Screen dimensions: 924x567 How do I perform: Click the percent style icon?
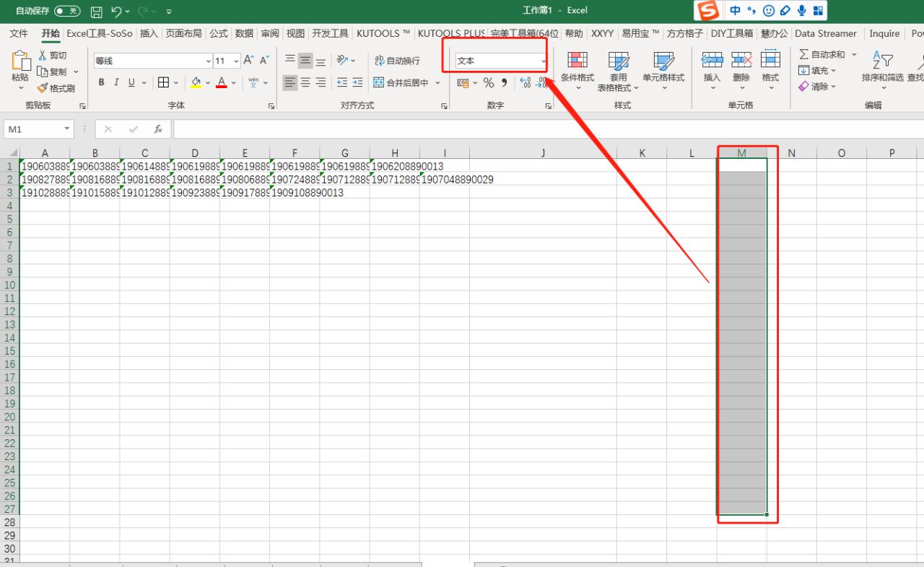click(489, 82)
